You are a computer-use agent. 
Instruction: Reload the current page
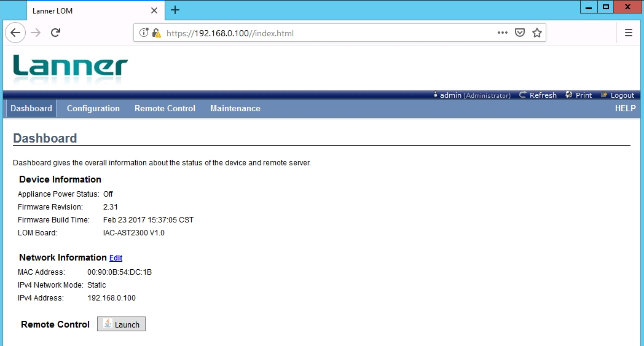tap(56, 33)
